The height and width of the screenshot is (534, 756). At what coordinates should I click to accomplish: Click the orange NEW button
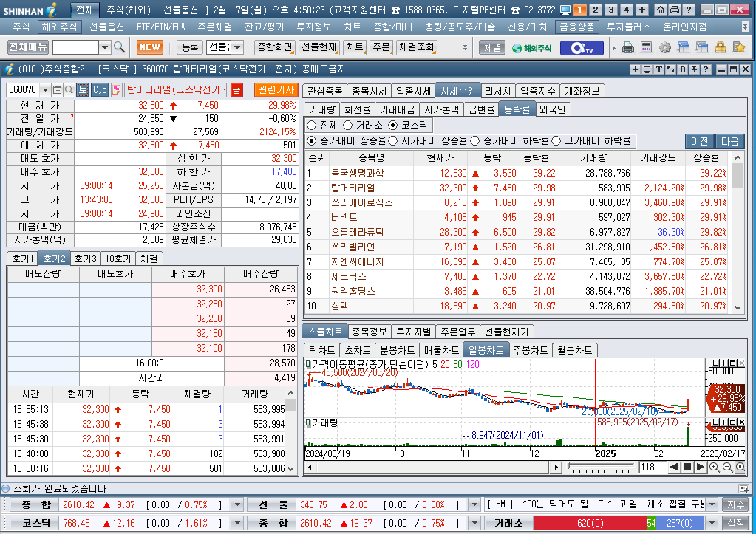click(x=150, y=47)
